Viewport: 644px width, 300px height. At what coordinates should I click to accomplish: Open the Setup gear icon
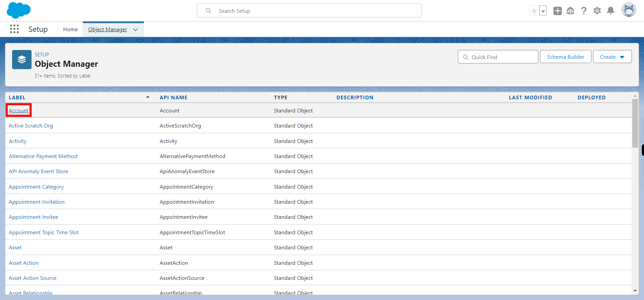597,11
